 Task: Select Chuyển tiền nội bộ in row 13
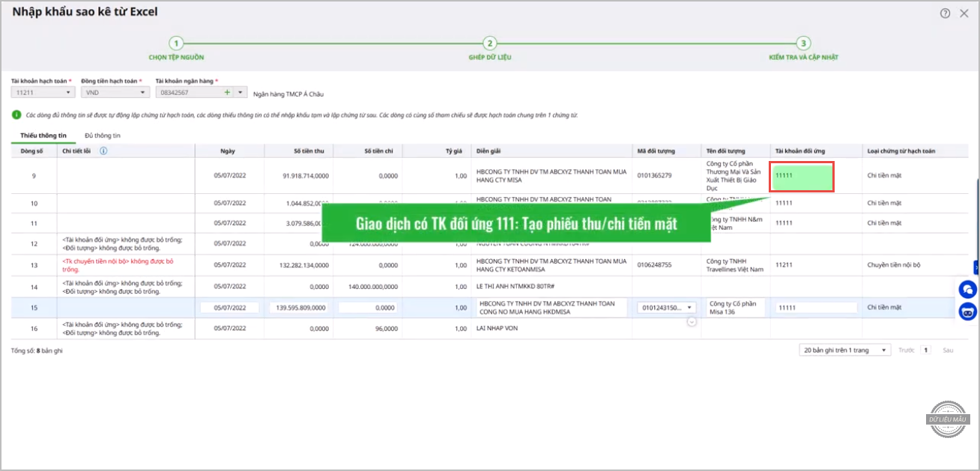tap(894, 264)
